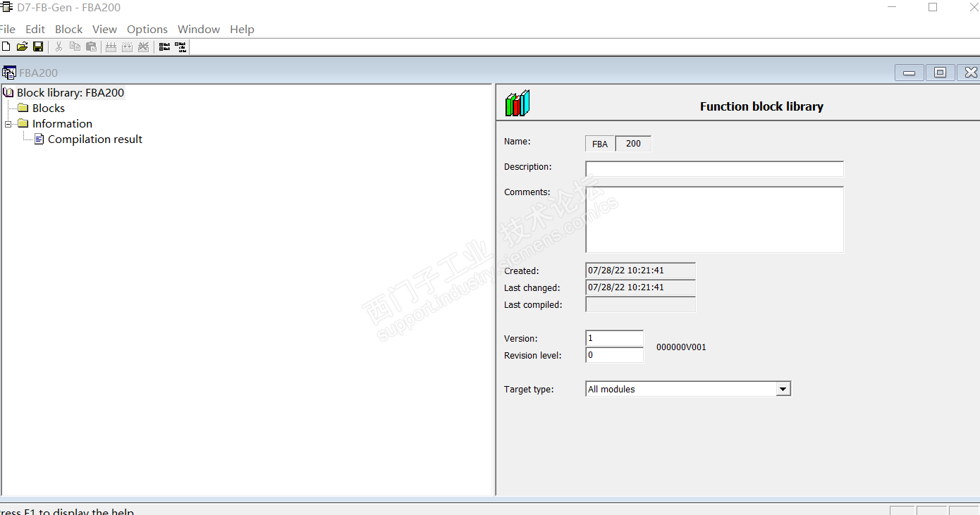
Task: Maximize the D7-FB-Gen application window
Action: pyautogui.click(x=933, y=7)
